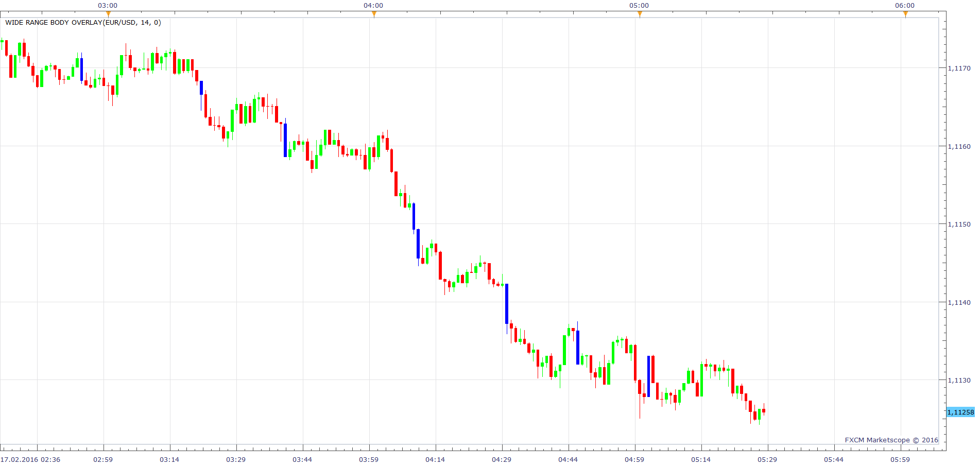Click the 04:59 time axis label
980x466 pixels.
(634, 459)
